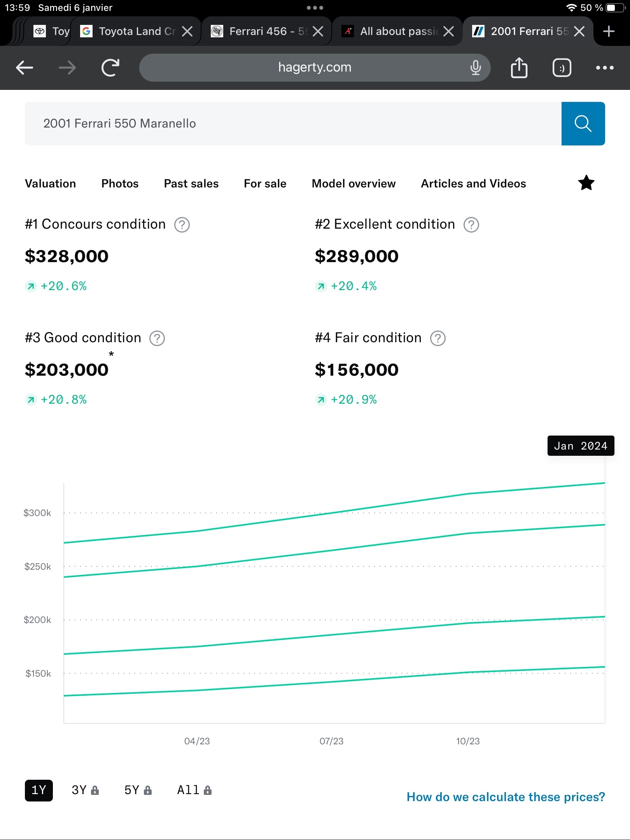Close the All about passion tab
Image resolution: width=630 pixels, height=840 pixels.
coord(448,31)
